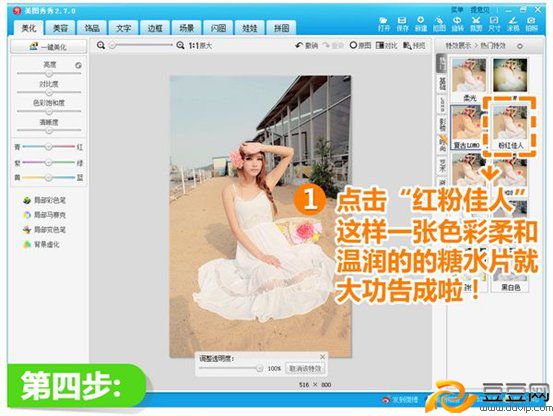Click the 发到微博 share icon
This screenshot has width=553, height=416.
point(401,399)
